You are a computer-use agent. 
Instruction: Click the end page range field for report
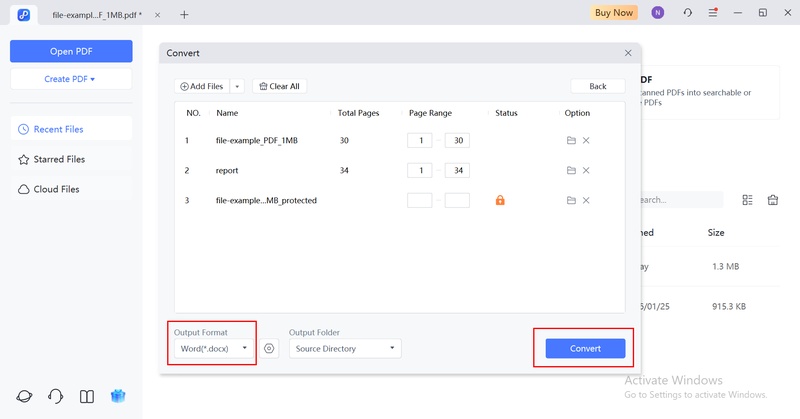pos(457,171)
